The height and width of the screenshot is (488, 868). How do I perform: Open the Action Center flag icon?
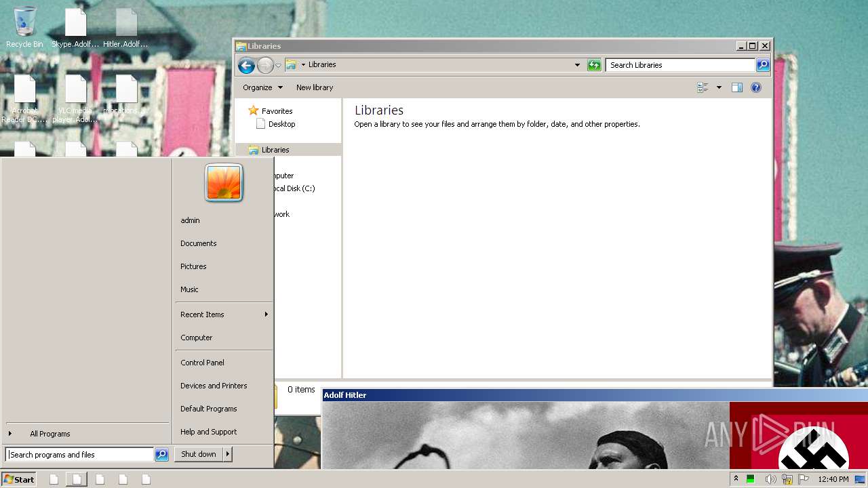point(804,479)
